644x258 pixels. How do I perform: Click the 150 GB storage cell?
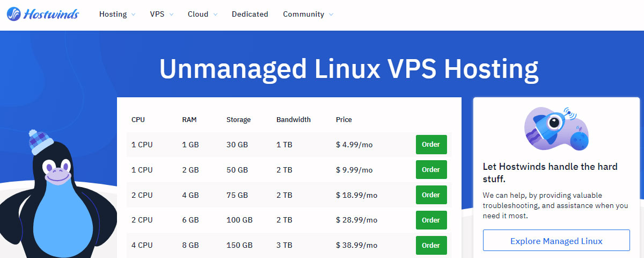(239, 246)
